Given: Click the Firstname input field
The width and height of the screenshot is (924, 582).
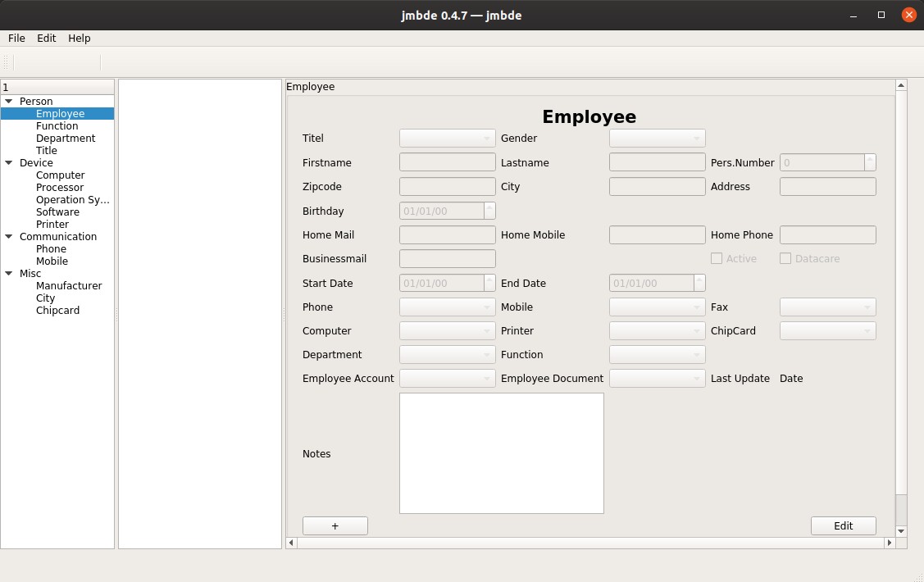Looking at the screenshot, I should [x=448, y=162].
